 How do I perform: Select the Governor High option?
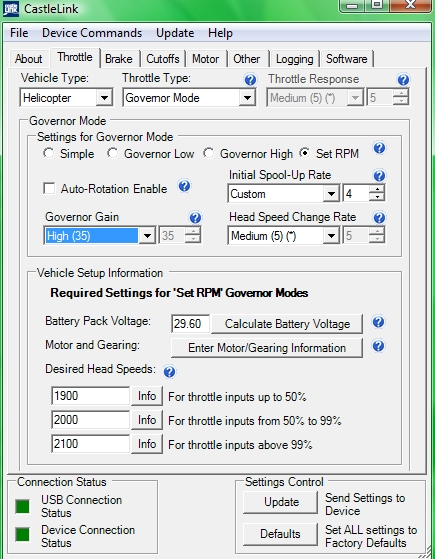click(209, 153)
